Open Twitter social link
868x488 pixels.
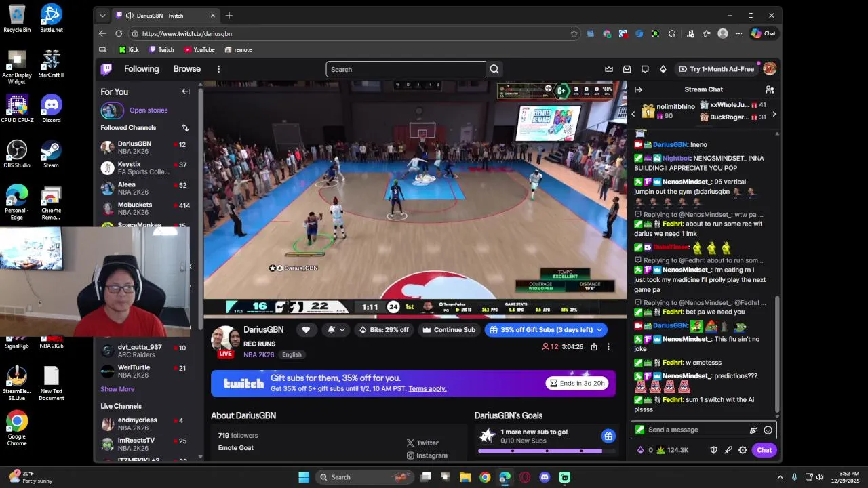pyautogui.click(x=422, y=443)
